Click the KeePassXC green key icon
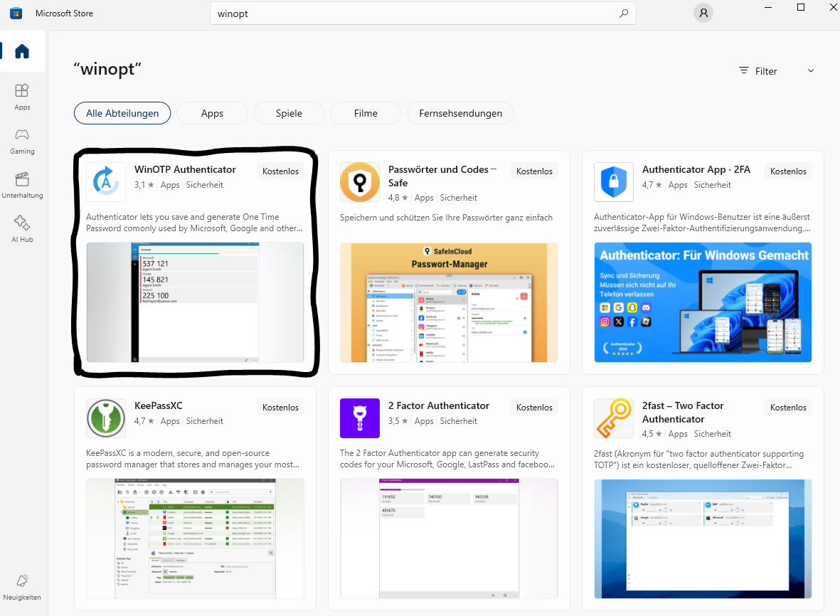 tap(106, 418)
